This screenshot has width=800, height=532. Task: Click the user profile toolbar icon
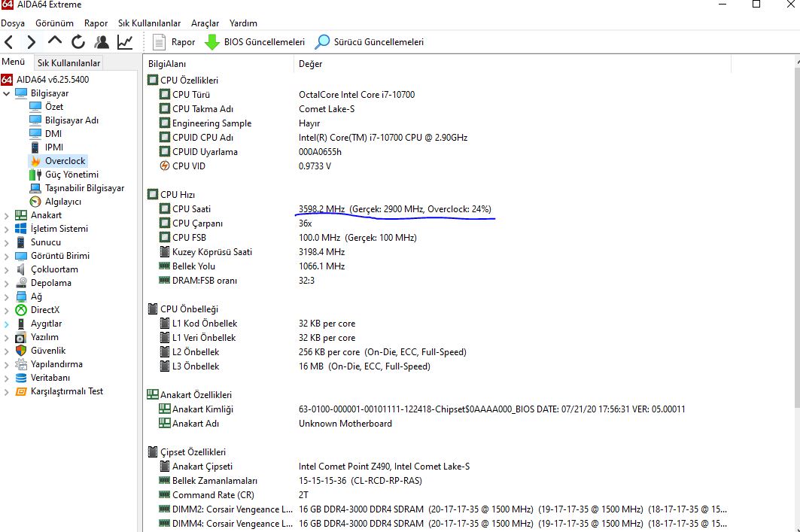coord(102,42)
